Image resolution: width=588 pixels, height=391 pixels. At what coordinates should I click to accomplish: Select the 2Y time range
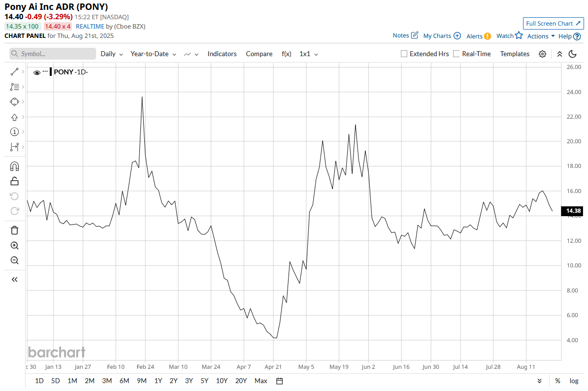point(173,381)
